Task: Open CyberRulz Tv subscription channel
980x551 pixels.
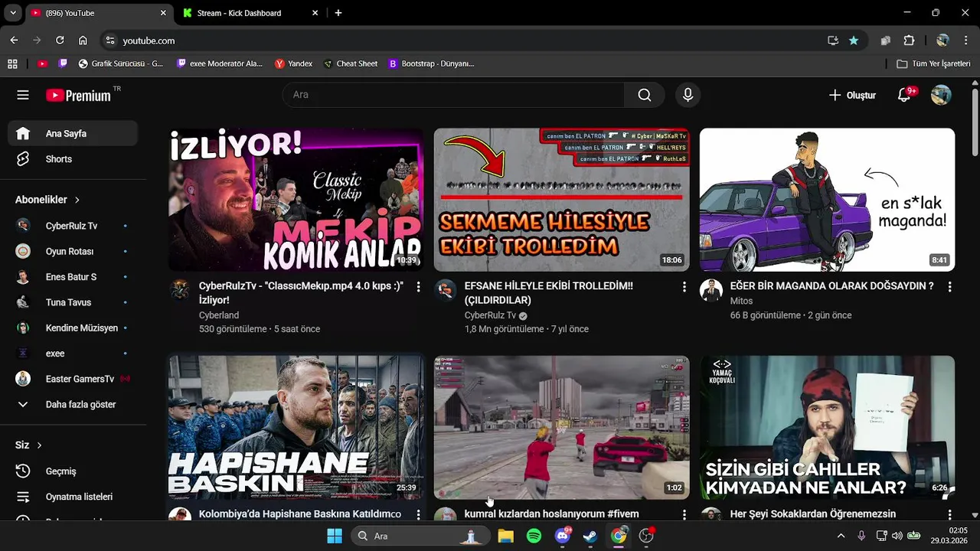Action: click(73, 226)
